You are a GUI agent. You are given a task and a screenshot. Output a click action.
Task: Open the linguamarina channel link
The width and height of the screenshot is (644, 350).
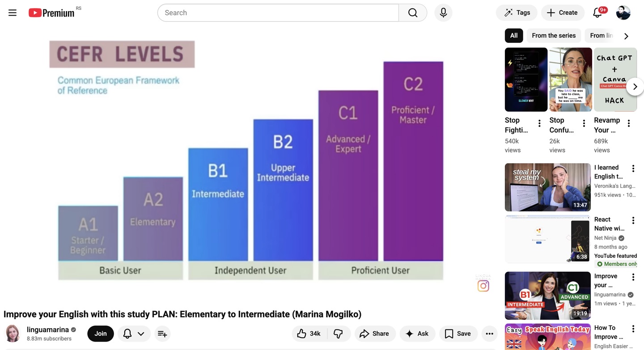pos(48,329)
